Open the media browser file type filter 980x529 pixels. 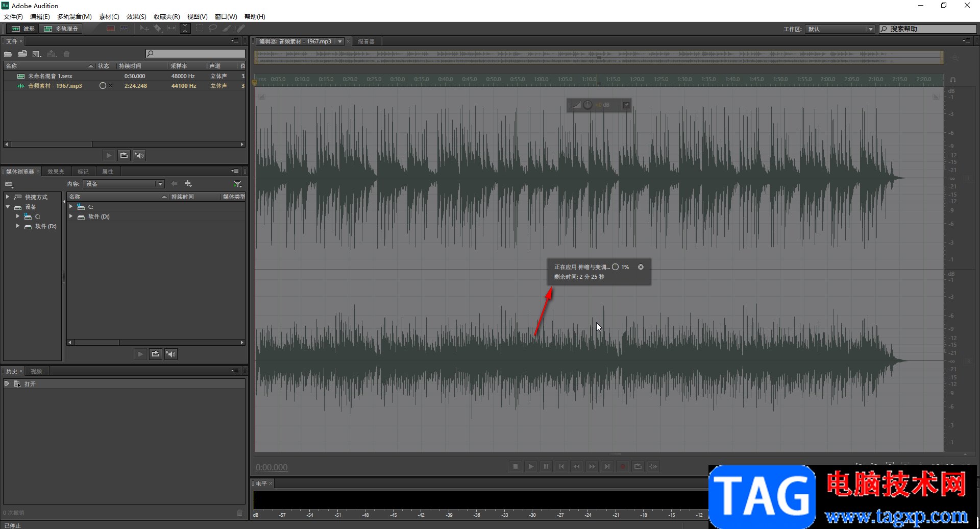pos(237,184)
